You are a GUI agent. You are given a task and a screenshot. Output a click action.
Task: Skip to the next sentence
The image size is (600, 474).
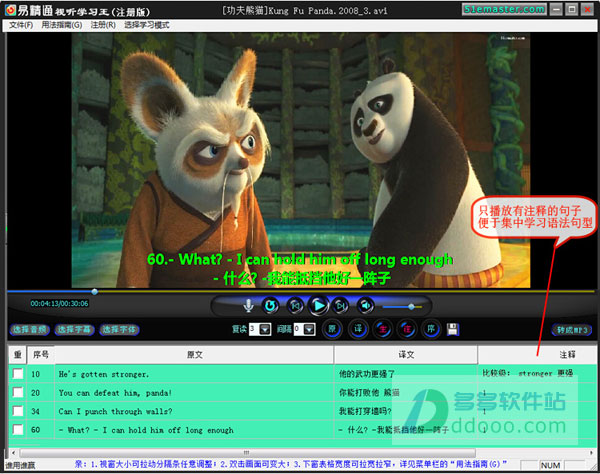[x=340, y=306]
